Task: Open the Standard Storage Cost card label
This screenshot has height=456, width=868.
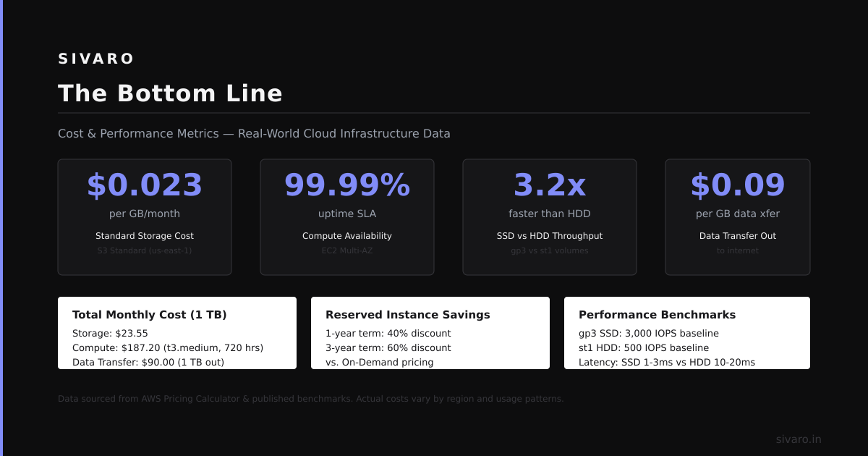Action: 145,236
